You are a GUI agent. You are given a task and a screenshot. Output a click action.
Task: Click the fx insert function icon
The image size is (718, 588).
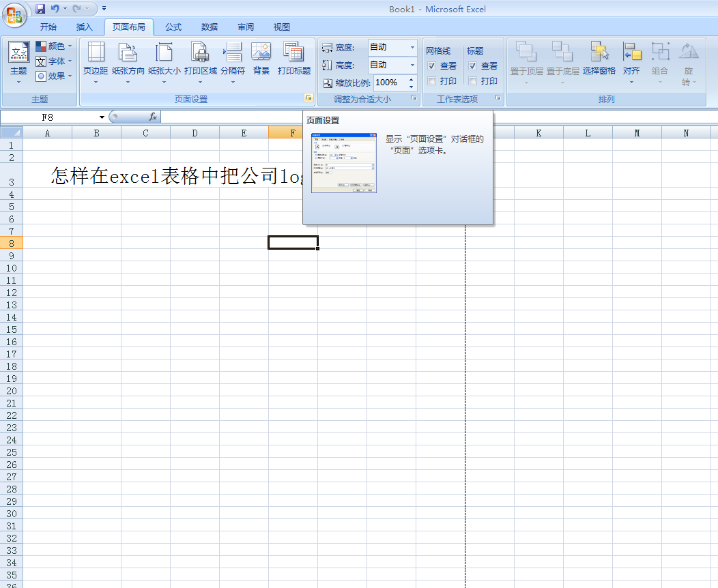coord(152,117)
